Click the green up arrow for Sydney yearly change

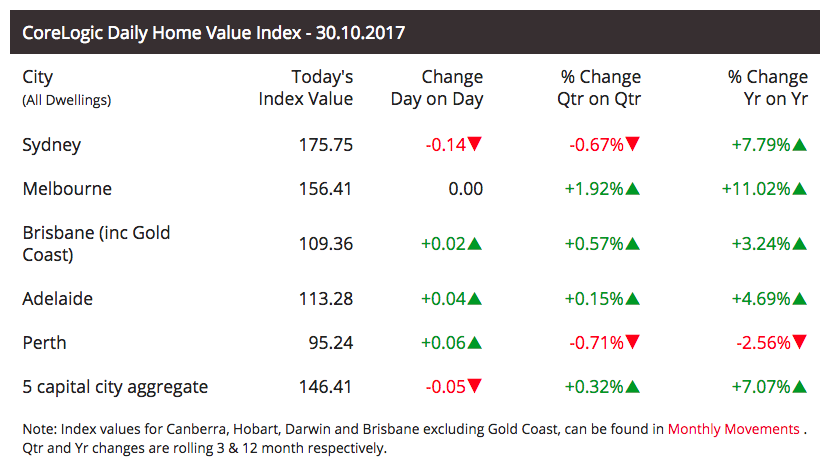coord(800,145)
